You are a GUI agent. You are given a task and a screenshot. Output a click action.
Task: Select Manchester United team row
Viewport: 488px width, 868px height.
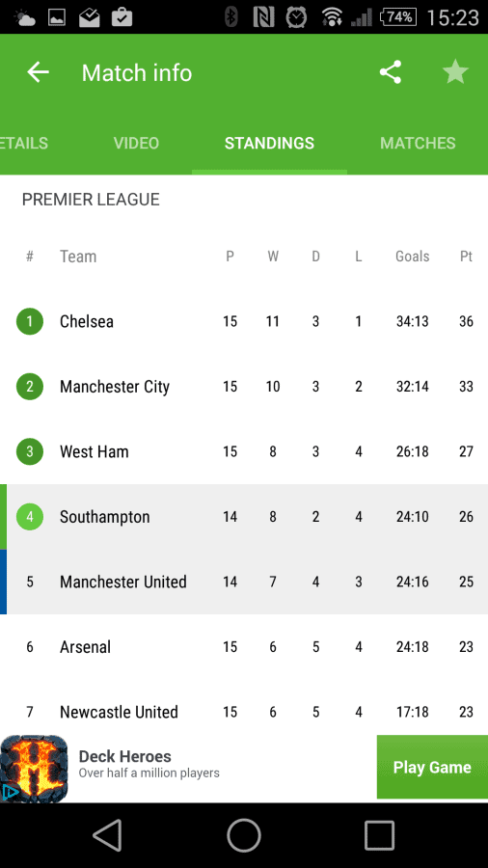(x=244, y=582)
